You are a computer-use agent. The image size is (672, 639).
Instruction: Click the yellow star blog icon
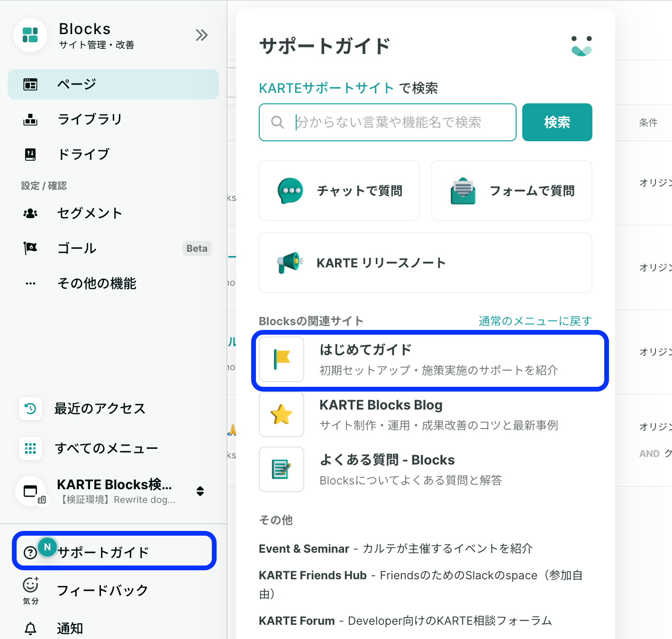click(282, 414)
